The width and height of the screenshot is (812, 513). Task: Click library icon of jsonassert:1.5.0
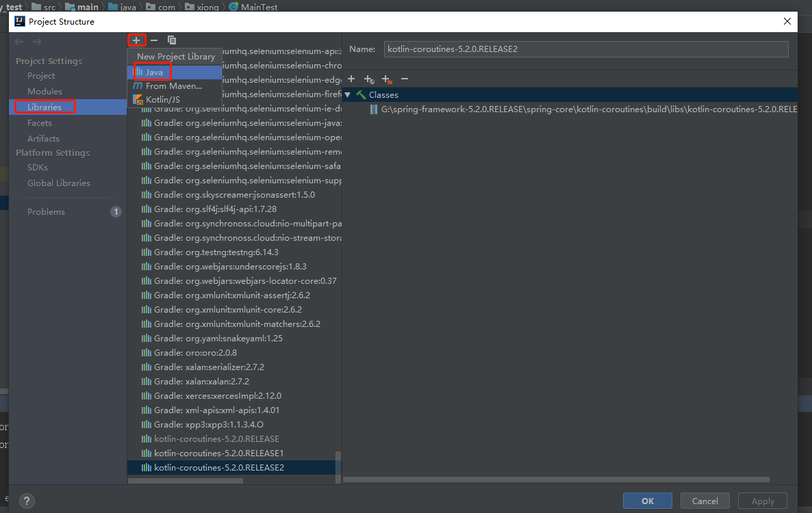pyautogui.click(x=147, y=194)
